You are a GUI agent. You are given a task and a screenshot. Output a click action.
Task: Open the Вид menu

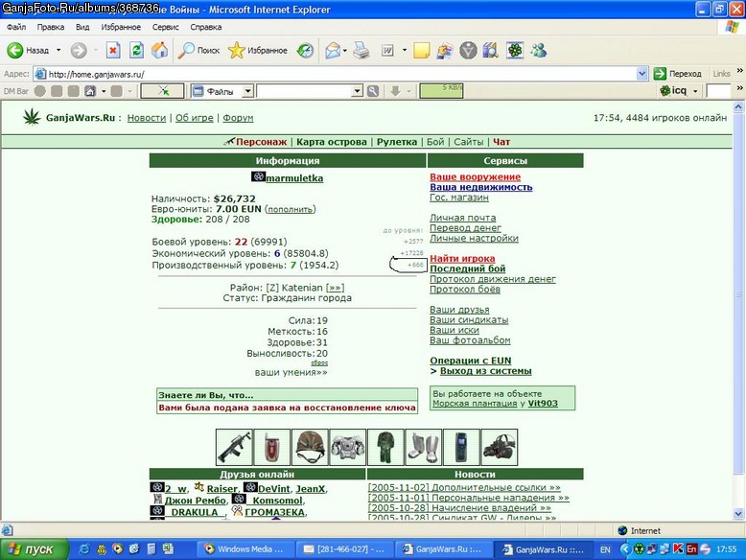[82, 27]
